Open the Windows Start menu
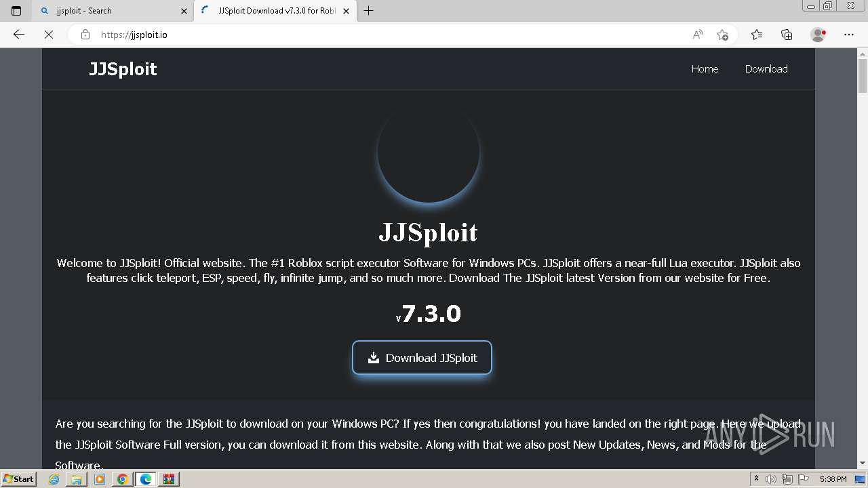This screenshot has width=868, height=488. pos(18,479)
